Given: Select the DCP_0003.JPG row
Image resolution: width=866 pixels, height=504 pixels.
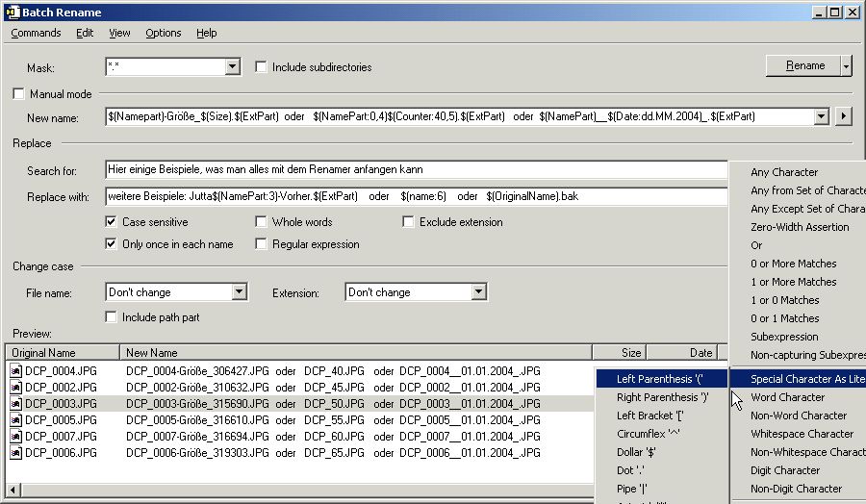Looking at the screenshot, I should (301, 404).
